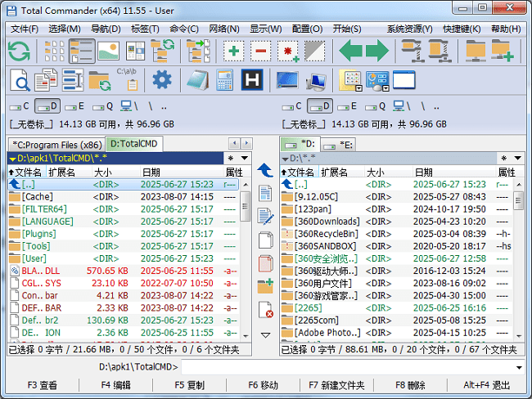
Task: Expand right path D:\*.* triangle
Action: 286,159
